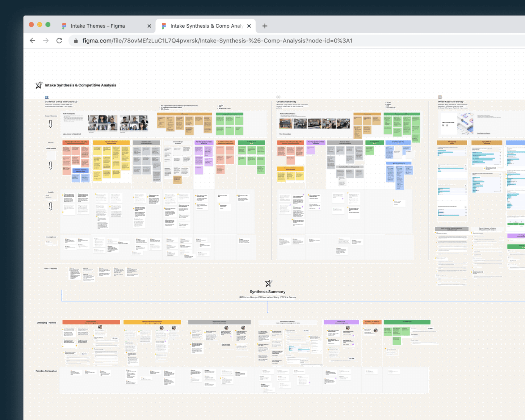Open the View Findings Report link
This screenshot has width=525, height=420.
point(483,133)
